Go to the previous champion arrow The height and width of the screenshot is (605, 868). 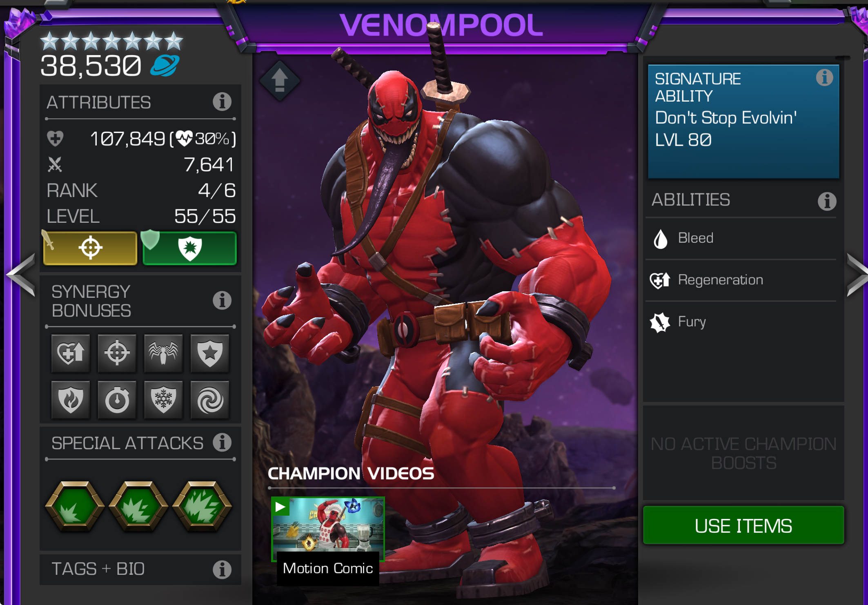pyautogui.click(x=21, y=275)
